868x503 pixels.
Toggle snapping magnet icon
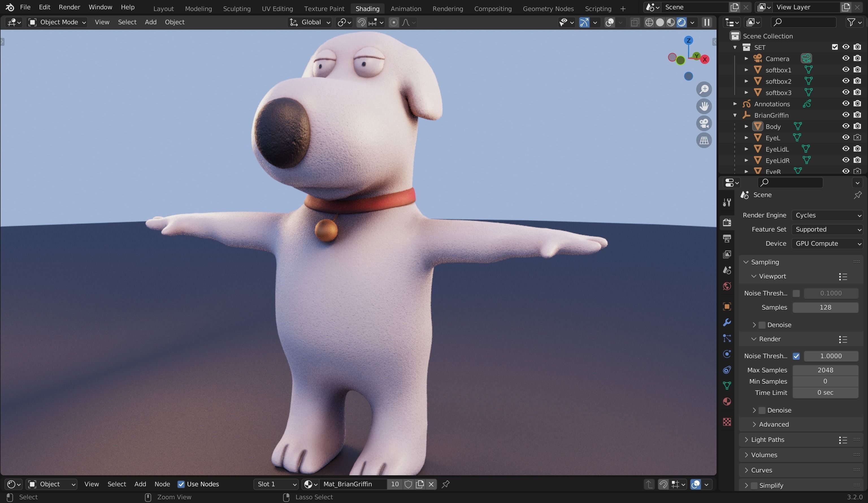click(x=361, y=22)
